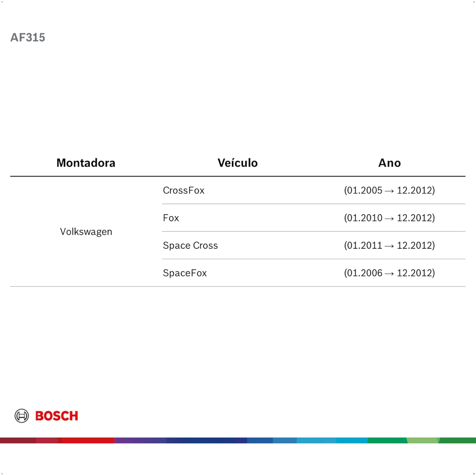Select the Montadora column header
476x476 pixels.
tap(86, 163)
